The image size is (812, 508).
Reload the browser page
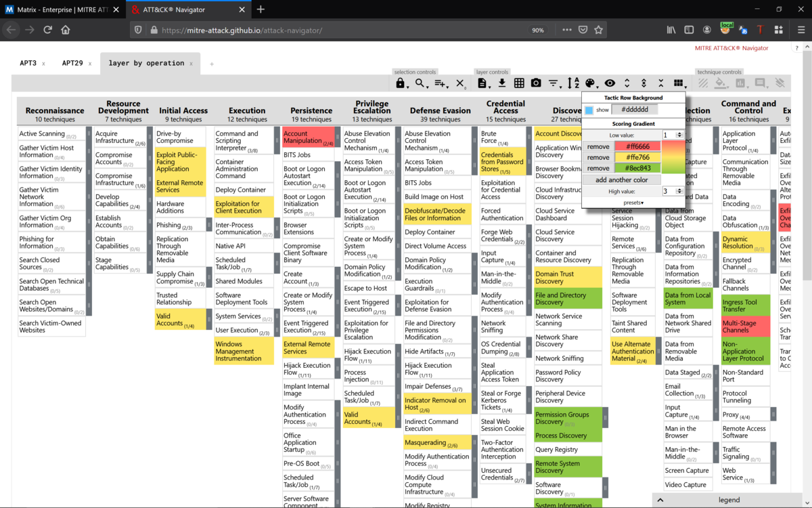pyautogui.click(x=47, y=30)
